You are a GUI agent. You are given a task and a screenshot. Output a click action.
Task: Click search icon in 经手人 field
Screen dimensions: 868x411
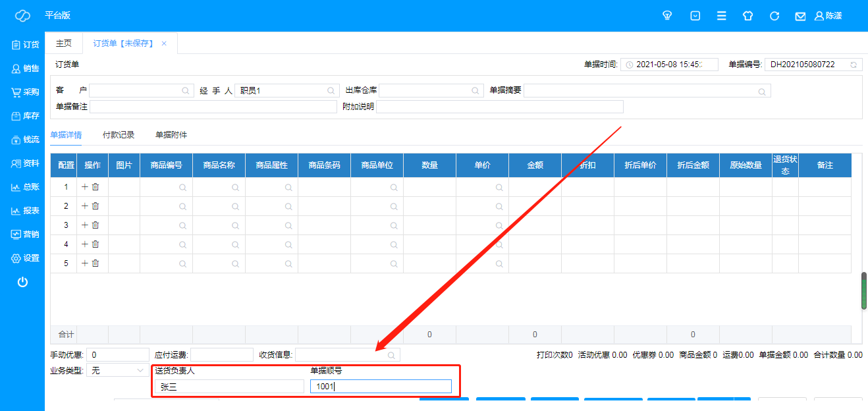click(331, 91)
